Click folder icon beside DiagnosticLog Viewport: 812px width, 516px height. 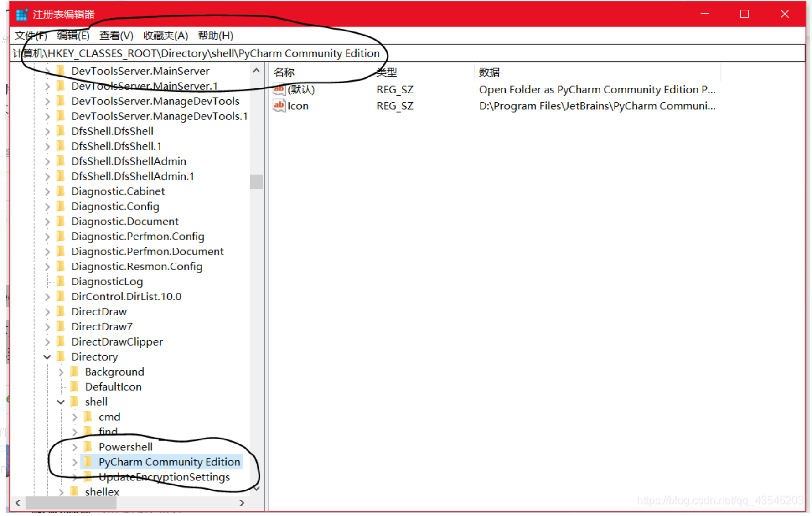pos(61,282)
